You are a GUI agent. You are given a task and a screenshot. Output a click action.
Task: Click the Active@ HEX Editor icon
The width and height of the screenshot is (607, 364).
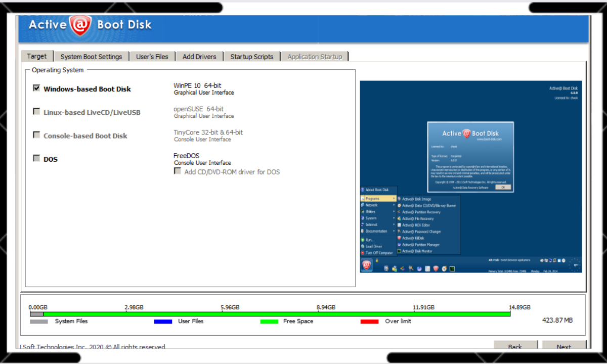[x=399, y=225]
